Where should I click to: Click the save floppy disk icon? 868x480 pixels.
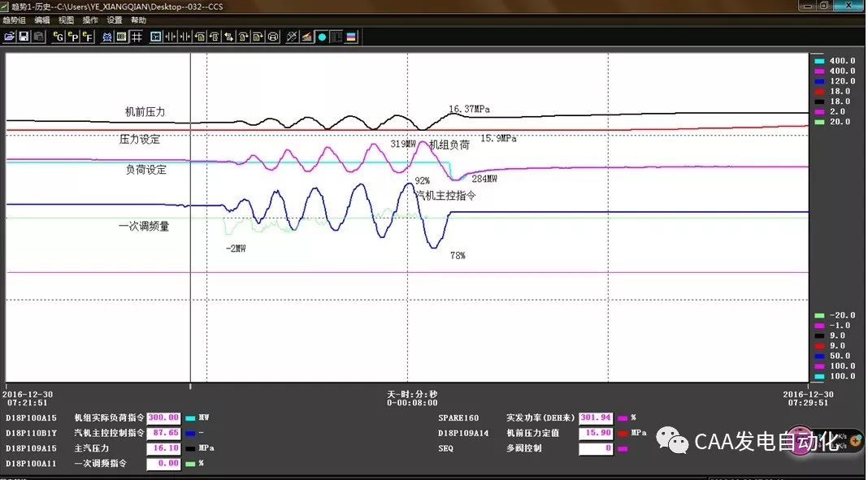pyautogui.click(x=24, y=37)
